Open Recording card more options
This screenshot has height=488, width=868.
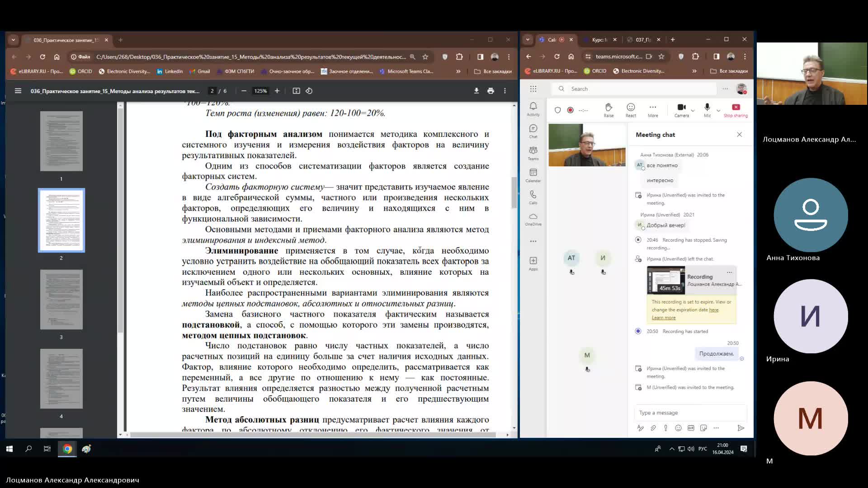coord(729,272)
